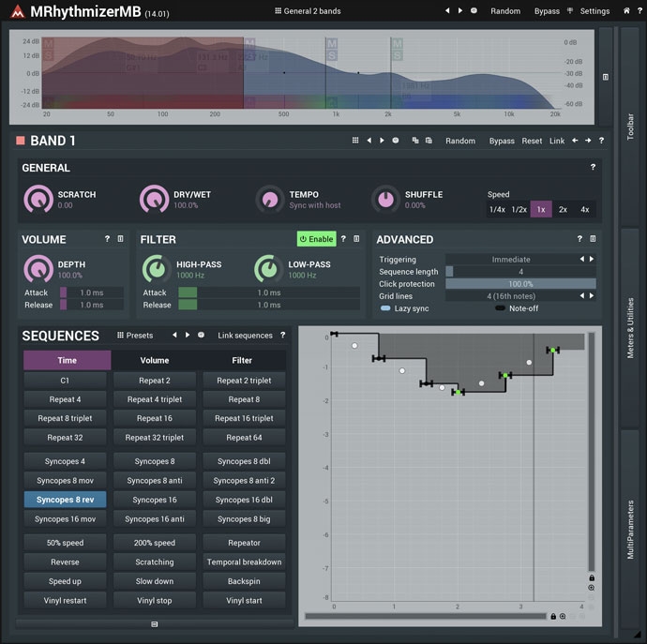This screenshot has height=644, width=647.
Task: Click the top bar Bypass button
Action: (547, 11)
